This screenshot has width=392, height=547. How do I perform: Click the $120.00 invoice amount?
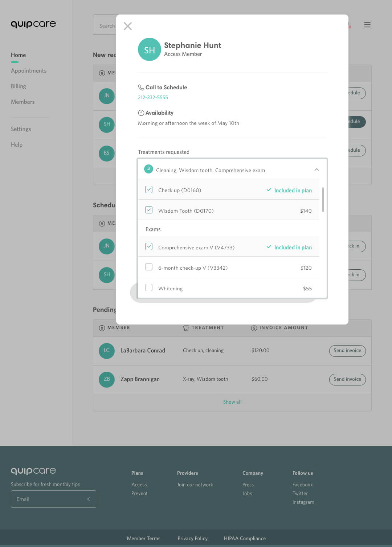pos(261,351)
